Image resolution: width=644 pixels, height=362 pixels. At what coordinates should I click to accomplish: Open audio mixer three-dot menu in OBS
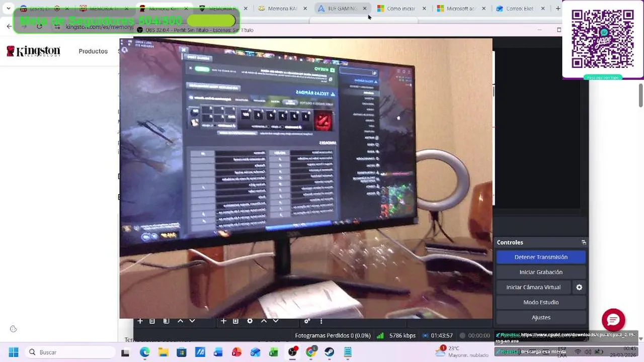(x=321, y=321)
